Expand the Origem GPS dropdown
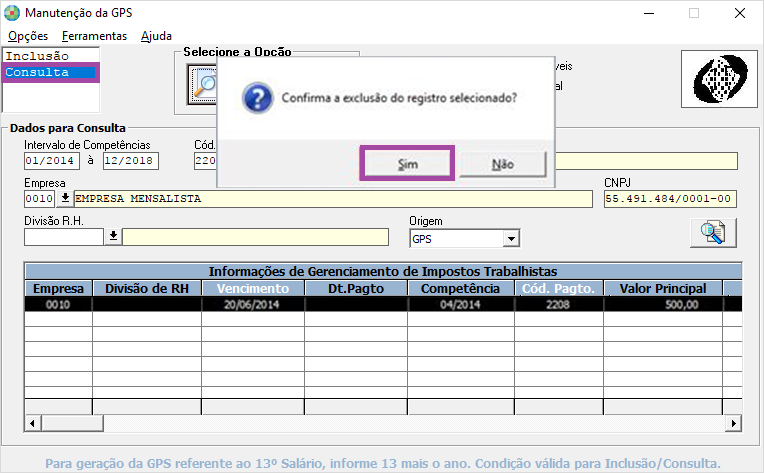 (x=511, y=239)
